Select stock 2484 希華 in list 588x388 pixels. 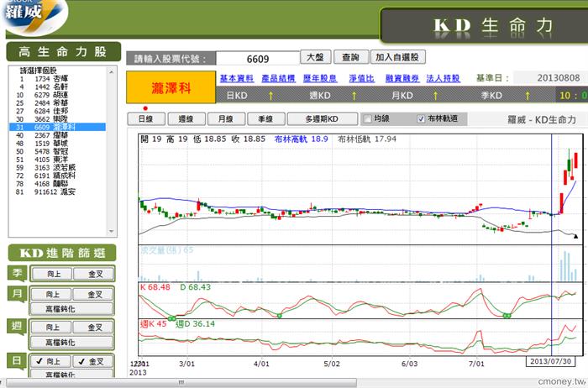57,103
